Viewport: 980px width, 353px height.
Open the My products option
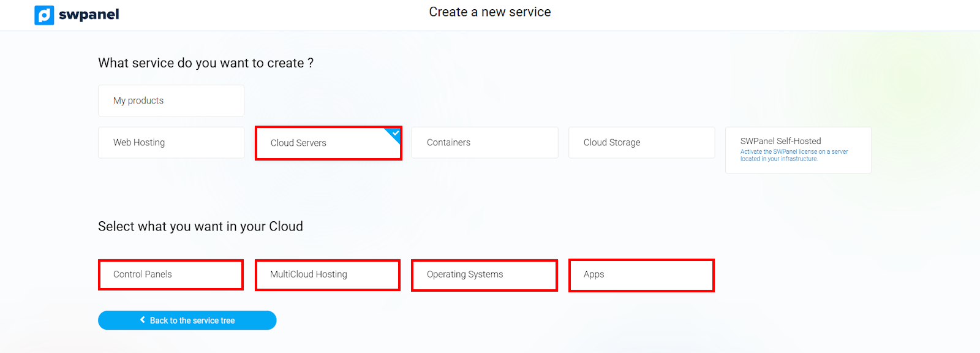(x=171, y=101)
